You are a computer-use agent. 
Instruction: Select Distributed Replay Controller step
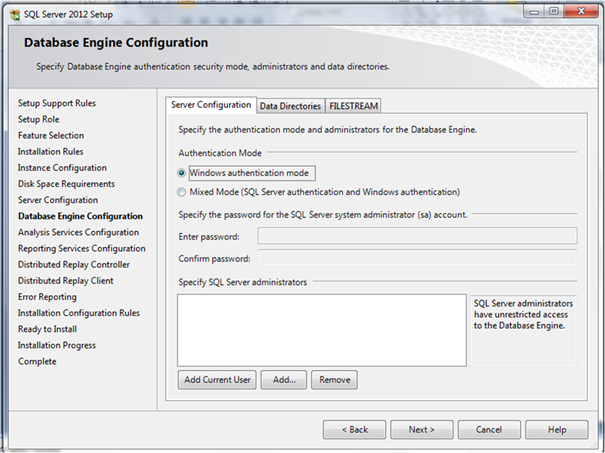[74, 265]
